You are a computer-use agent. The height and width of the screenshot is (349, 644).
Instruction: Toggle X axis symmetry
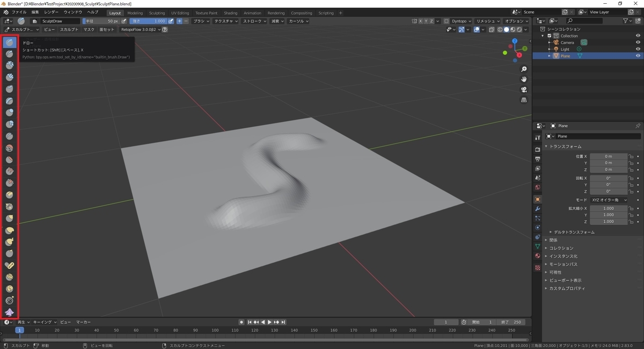421,21
